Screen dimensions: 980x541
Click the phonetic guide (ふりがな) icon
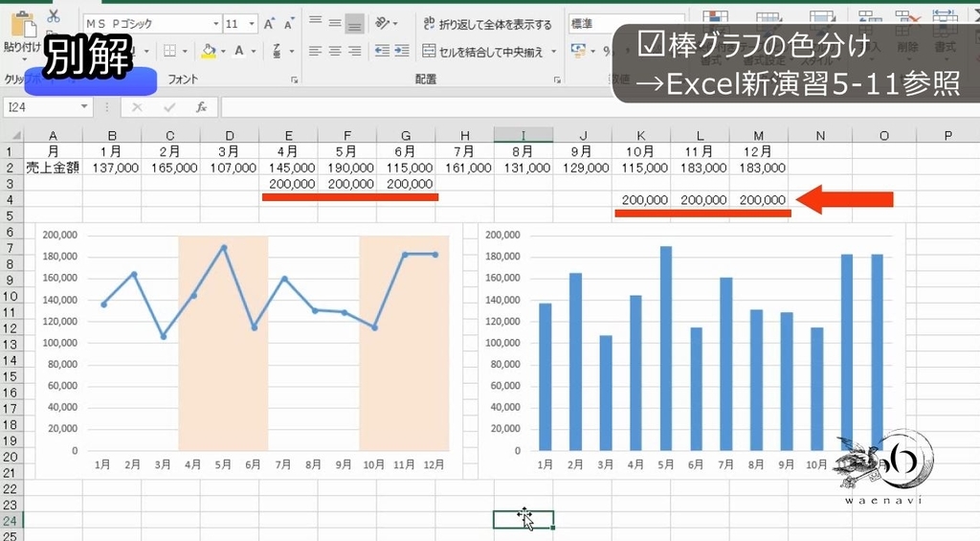[277, 51]
